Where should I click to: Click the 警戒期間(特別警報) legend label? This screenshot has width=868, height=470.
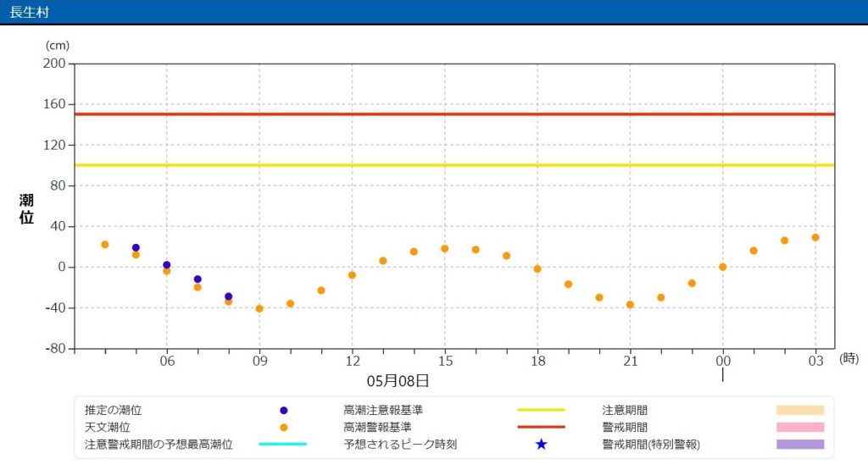(651, 445)
